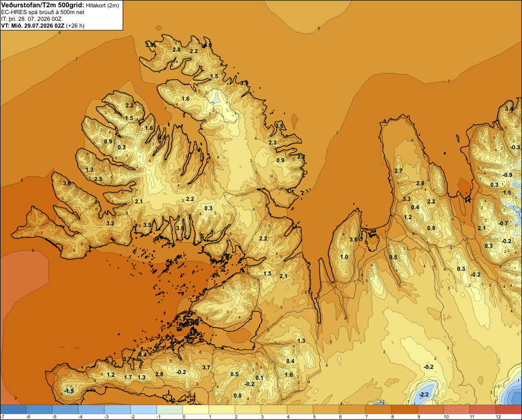This screenshot has height=420, width=522.
Task: Click the 3.7 temperature label in the south
Action: (206, 367)
